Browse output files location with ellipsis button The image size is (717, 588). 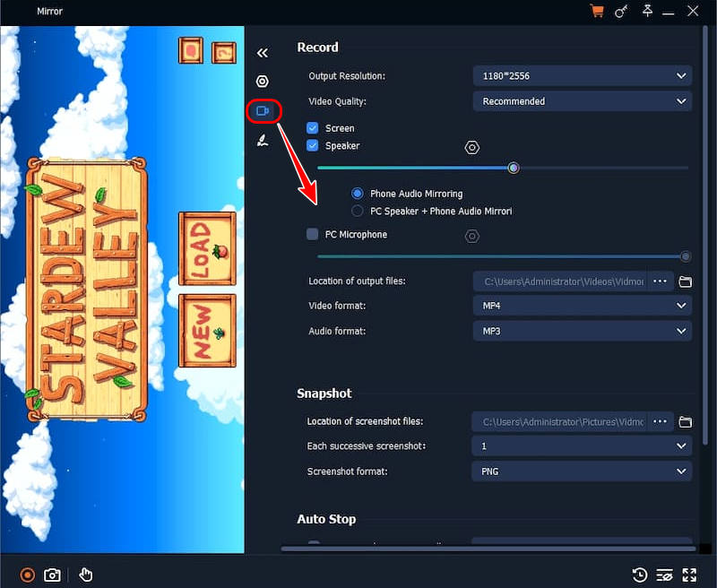coord(661,281)
